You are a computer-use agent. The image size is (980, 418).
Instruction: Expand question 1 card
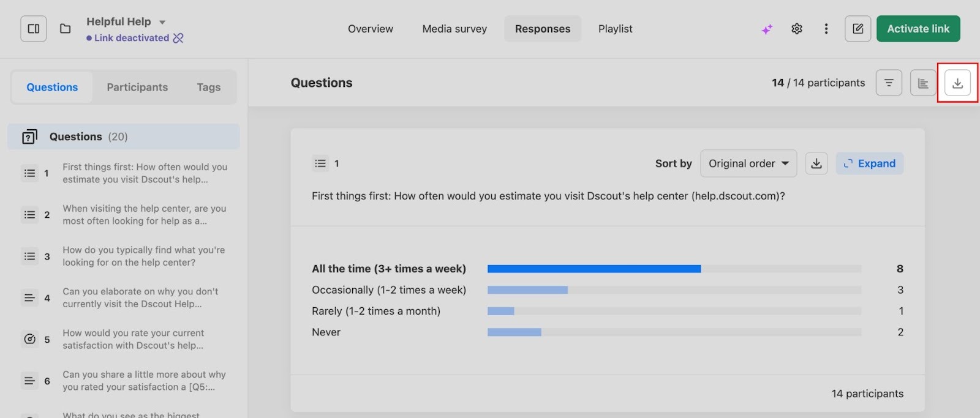tap(869, 163)
